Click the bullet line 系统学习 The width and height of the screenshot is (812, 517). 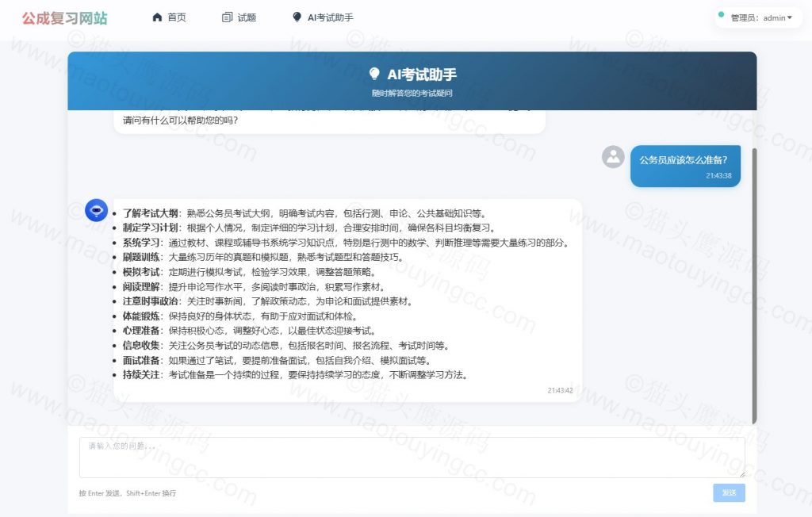pos(346,243)
